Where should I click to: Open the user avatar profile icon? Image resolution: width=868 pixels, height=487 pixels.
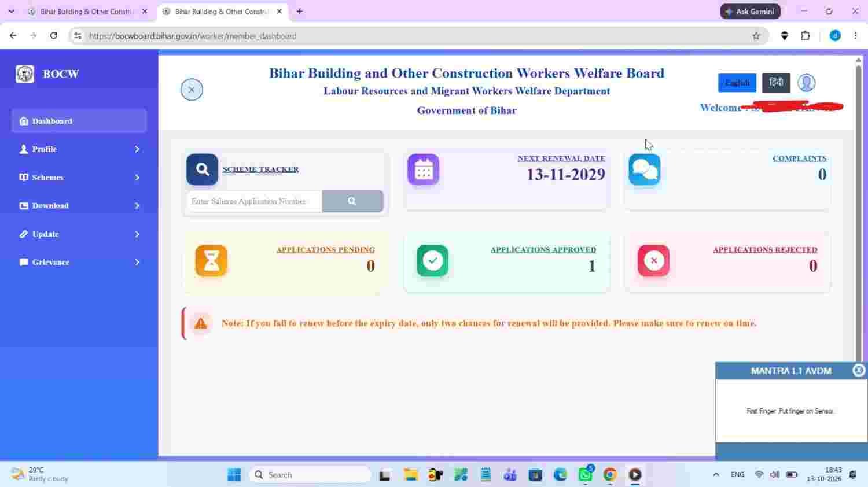(x=807, y=83)
